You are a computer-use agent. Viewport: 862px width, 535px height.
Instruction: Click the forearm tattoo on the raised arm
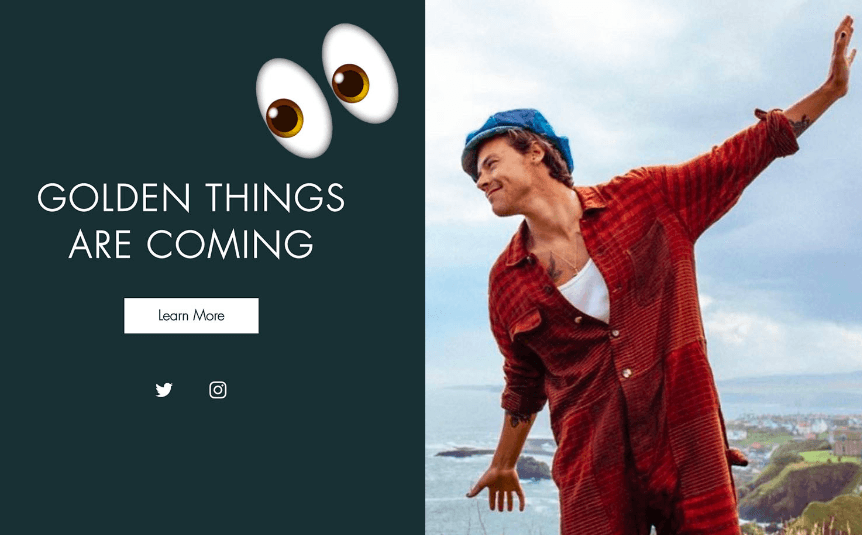point(799,125)
